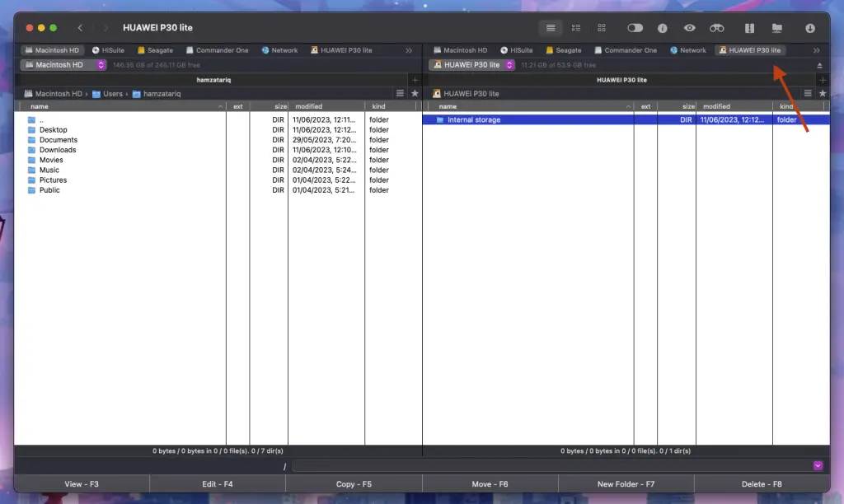
Task: Open Seagate tab in right pane
Action: [563, 50]
